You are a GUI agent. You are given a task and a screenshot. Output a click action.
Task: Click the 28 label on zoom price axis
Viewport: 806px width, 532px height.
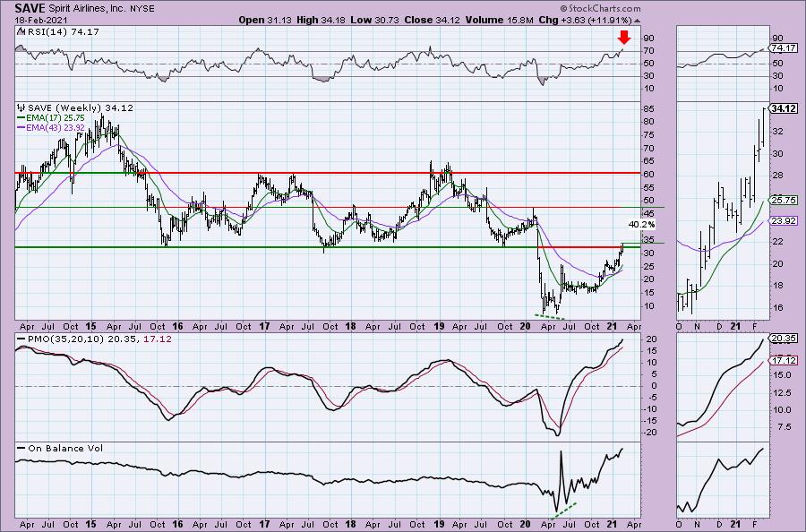click(777, 176)
